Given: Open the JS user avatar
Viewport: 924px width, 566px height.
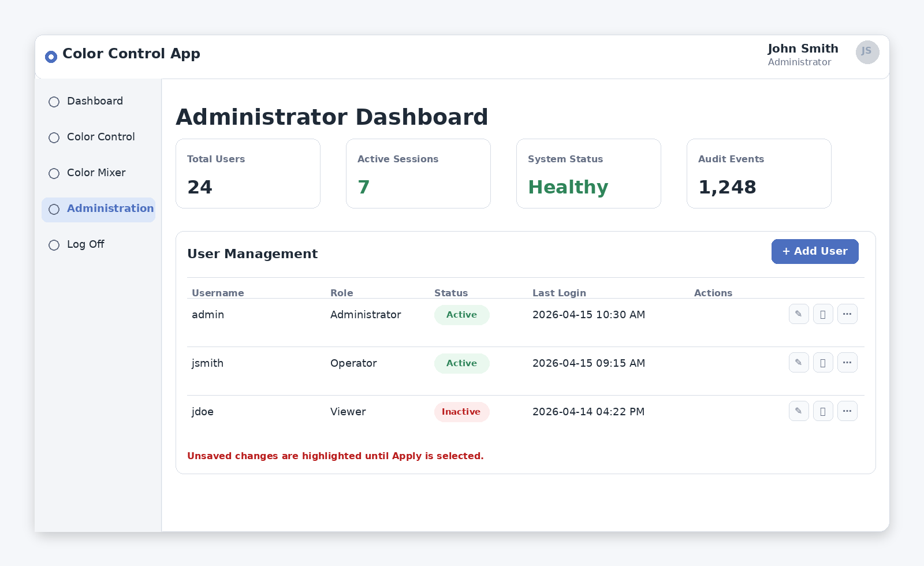Looking at the screenshot, I should [x=867, y=52].
